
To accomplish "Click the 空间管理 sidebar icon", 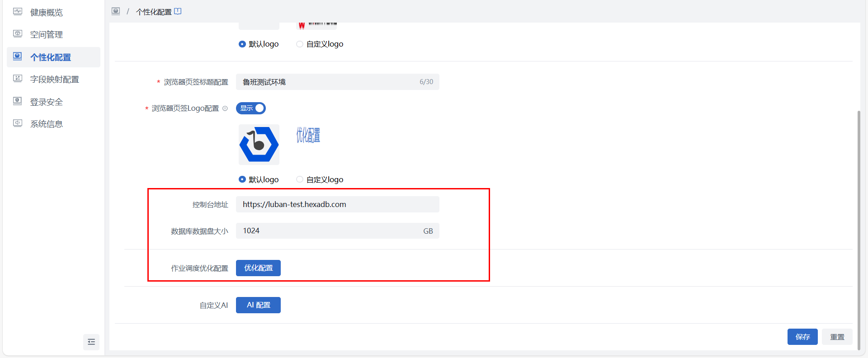I will (x=18, y=33).
